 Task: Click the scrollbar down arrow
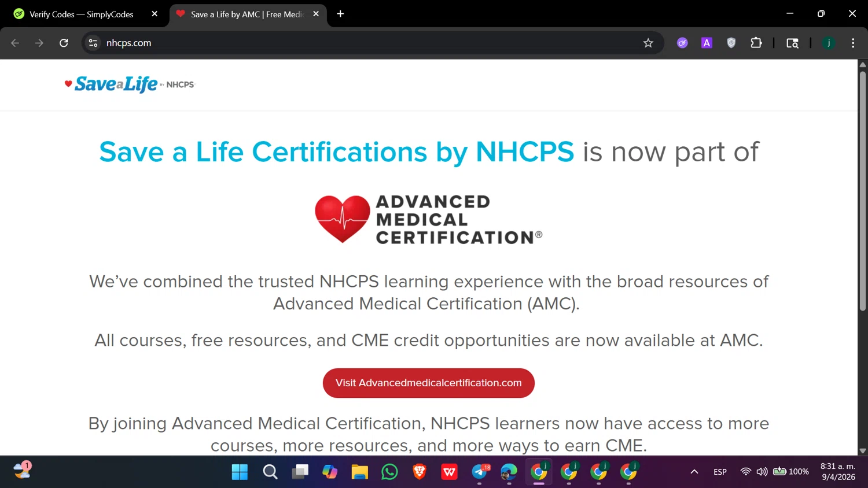(x=862, y=450)
